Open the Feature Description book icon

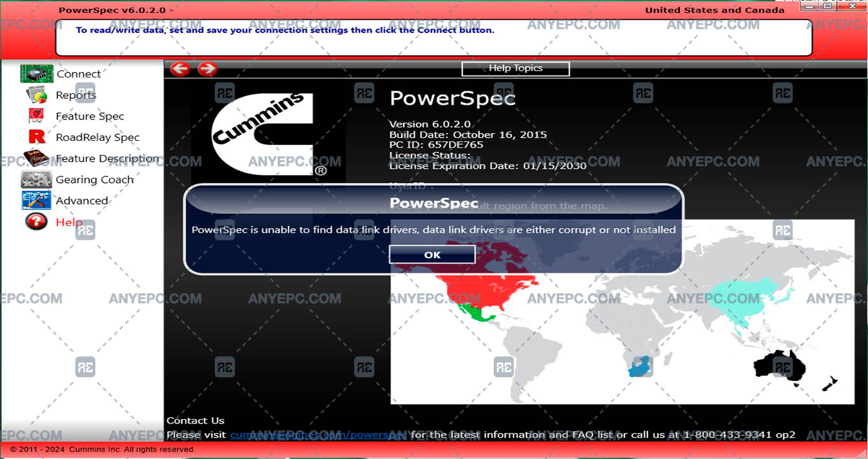coord(37,158)
